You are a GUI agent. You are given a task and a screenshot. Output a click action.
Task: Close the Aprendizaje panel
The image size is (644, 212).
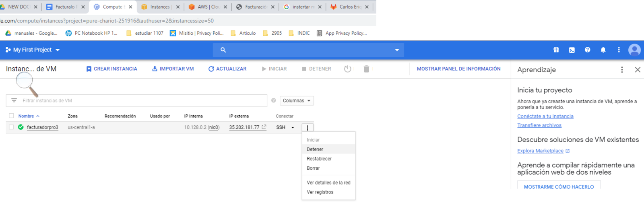pyautogui.click(x=638, y=70)
